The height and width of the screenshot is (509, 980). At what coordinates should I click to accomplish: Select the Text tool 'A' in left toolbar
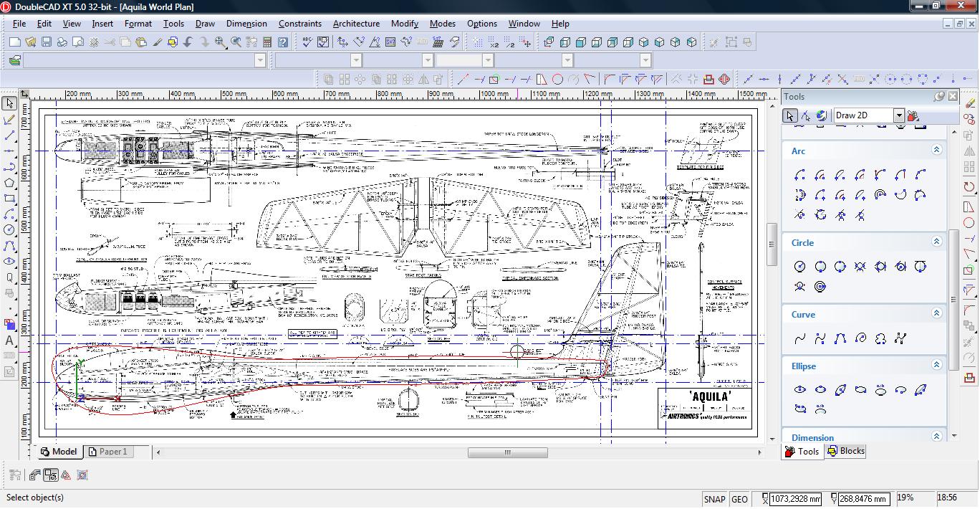9,341
